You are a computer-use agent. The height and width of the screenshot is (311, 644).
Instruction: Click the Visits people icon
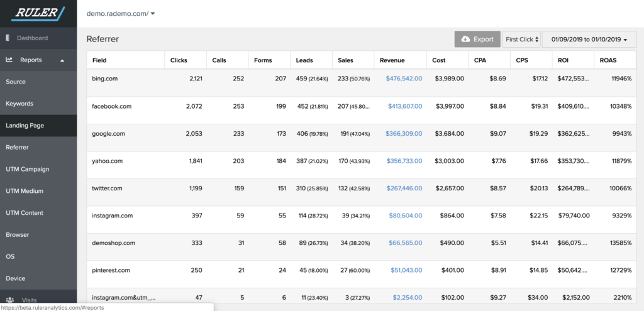coord(10,300)
